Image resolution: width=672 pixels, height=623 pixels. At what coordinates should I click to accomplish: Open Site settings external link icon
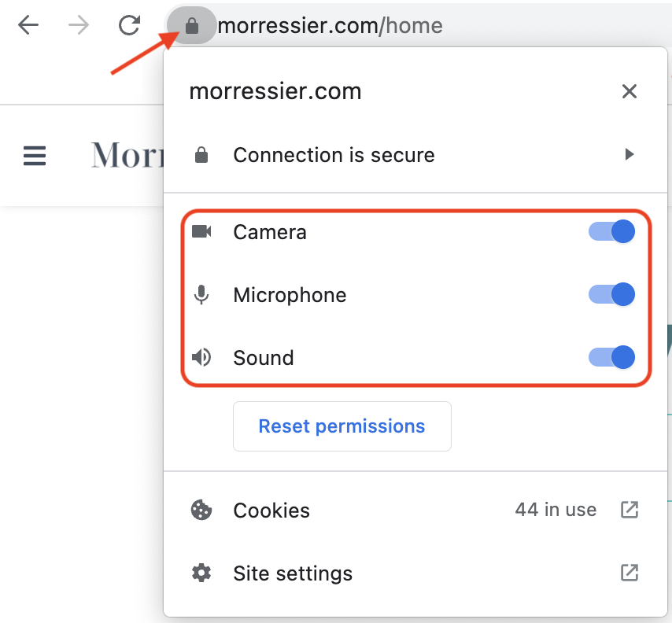pyautogui.click(x=630, y=573)
